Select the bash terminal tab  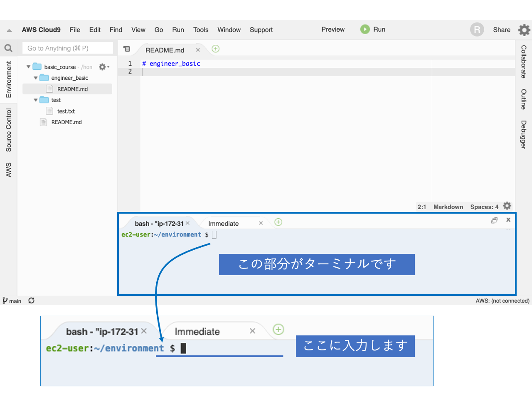[159, 224]
